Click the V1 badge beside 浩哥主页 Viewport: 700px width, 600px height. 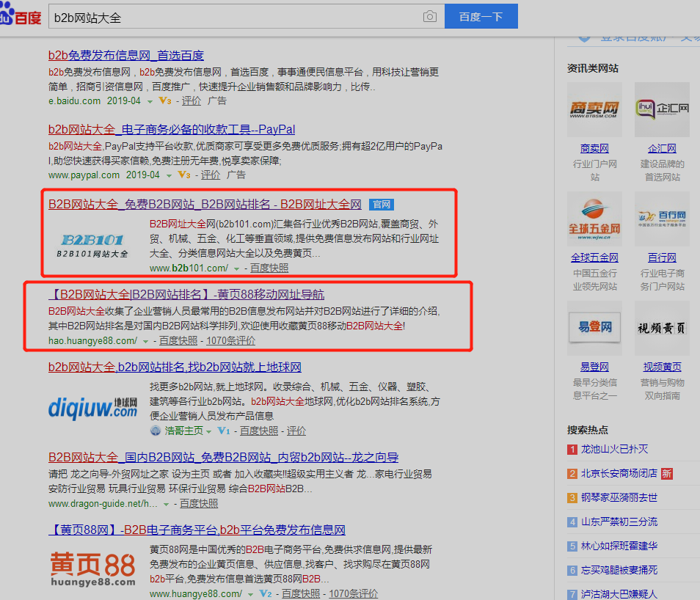pos(224,431)
